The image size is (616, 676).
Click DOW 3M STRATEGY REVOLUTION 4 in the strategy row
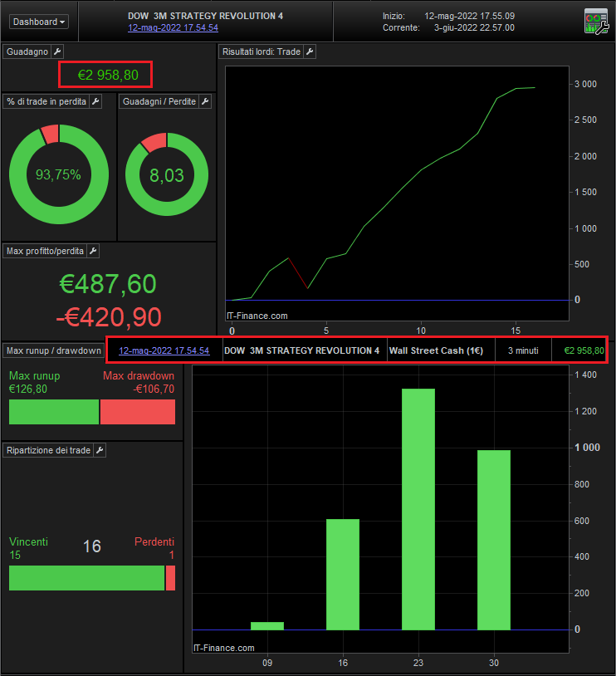301,350
